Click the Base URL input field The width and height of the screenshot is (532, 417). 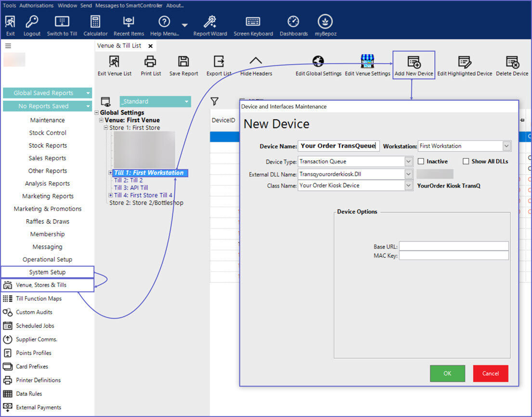click(454, 246)
